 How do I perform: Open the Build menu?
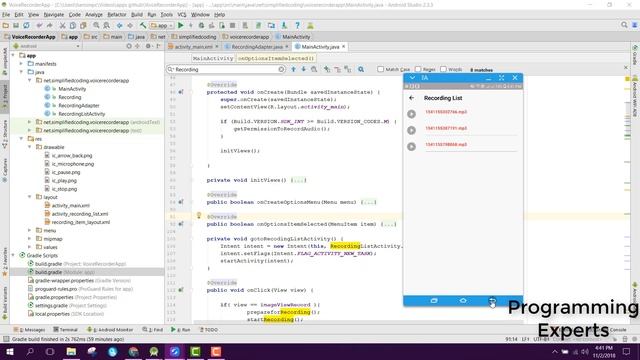point(137,15)
